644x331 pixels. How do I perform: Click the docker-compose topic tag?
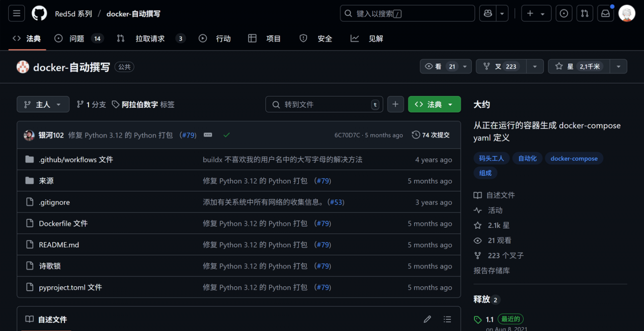tap(574, 158)
